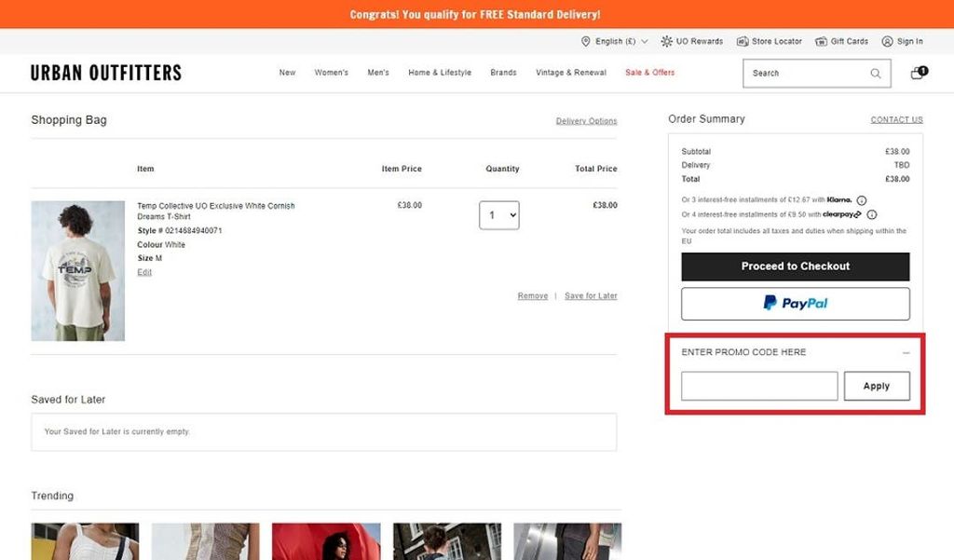Open the Sale & Offers menu
The height and width of the screenshot is (560, 954).
point(649,73)
